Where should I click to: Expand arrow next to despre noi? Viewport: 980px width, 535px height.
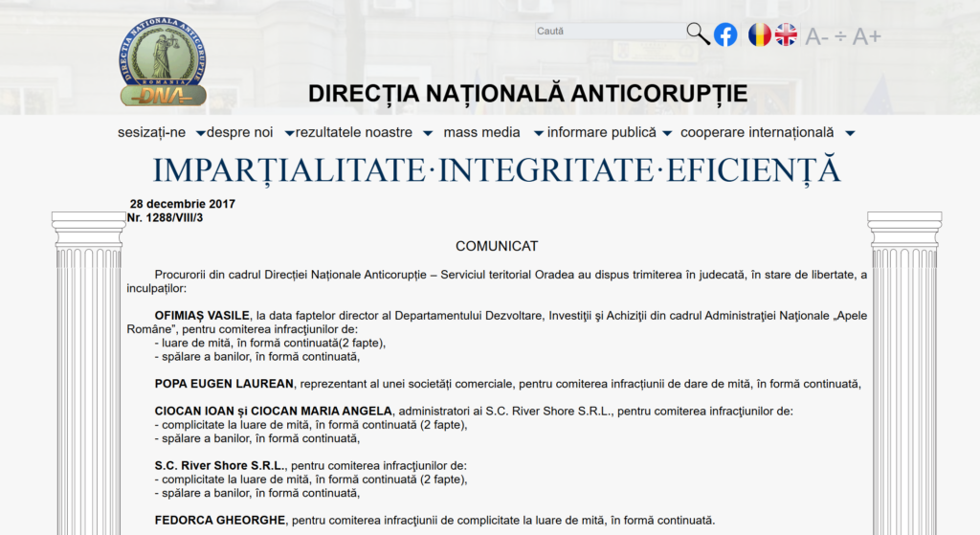(x=289, y=133)
